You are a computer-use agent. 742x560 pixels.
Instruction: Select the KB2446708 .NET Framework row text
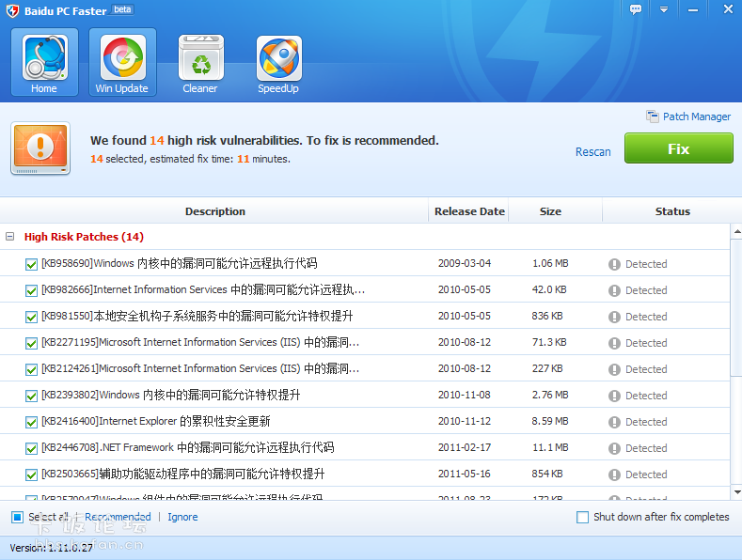(187, 447)
